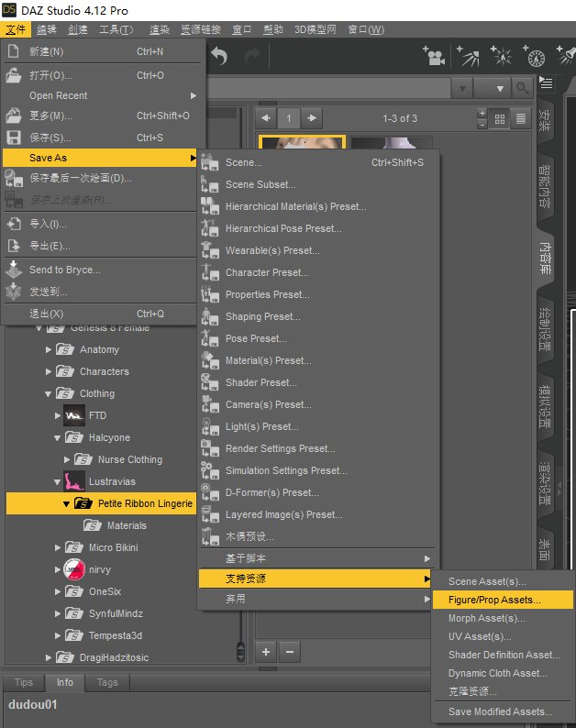Open the 渲染 menu in menu bar
The image size is (576, 728).
(x=160, y=29)
